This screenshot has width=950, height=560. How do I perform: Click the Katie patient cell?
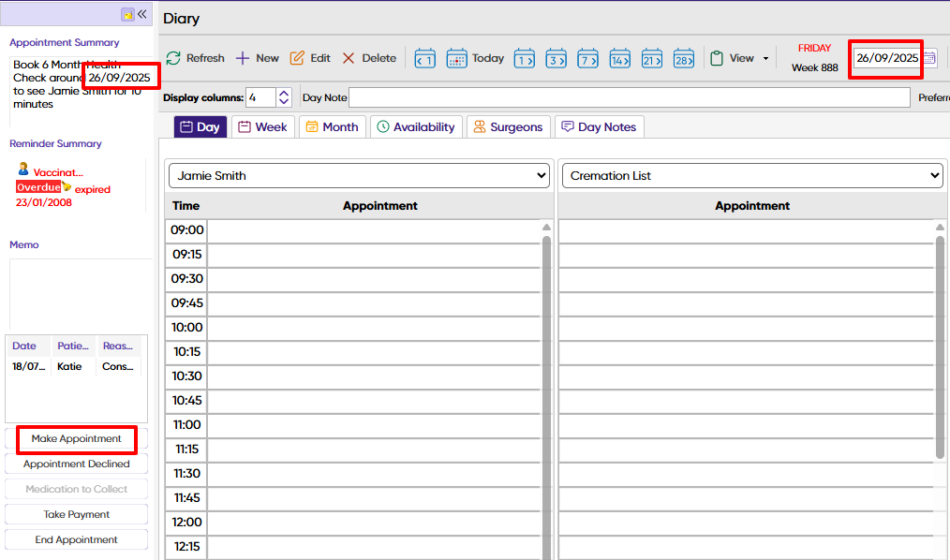pos(69,366)
